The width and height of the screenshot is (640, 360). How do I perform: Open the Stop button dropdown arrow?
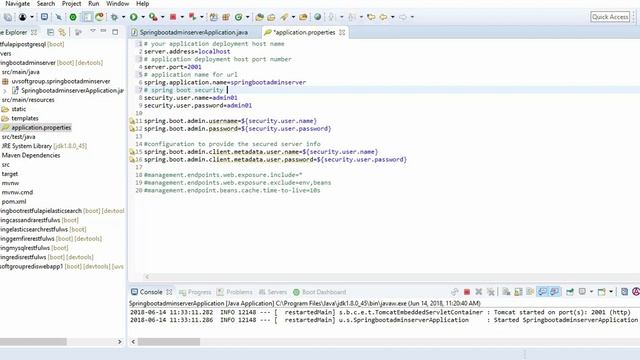tap(182, 17)
